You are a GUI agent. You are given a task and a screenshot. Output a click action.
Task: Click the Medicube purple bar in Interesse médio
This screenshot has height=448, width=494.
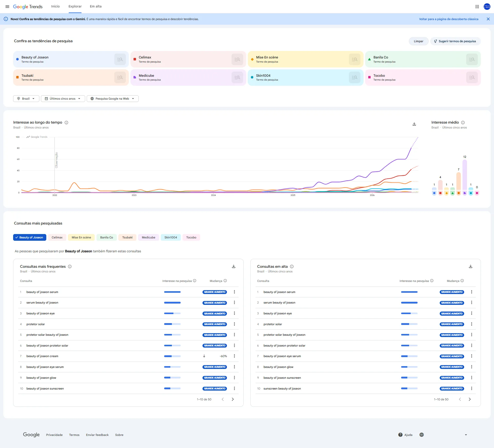465,175
